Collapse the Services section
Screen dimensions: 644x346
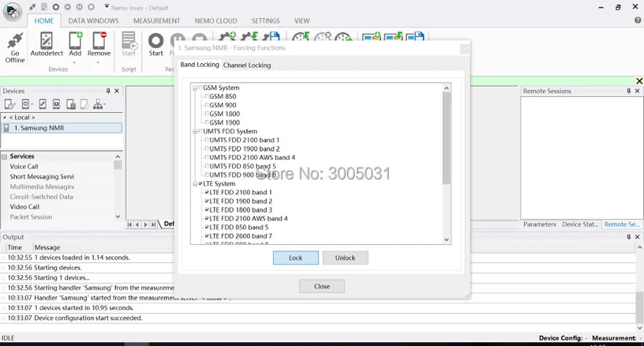pos(5,157)
